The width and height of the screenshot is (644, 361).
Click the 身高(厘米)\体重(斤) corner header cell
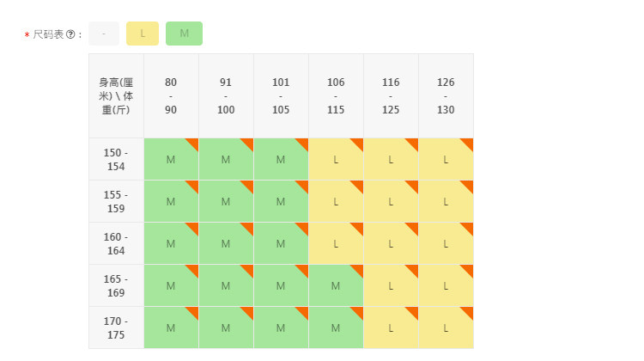click(116, 95)
